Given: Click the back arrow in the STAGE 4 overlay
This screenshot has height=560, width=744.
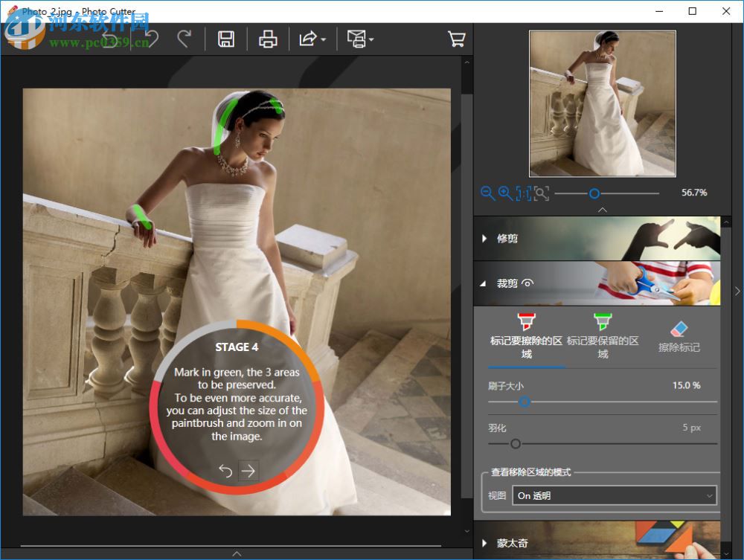Looking at the screenshot, I should (225, 472).
